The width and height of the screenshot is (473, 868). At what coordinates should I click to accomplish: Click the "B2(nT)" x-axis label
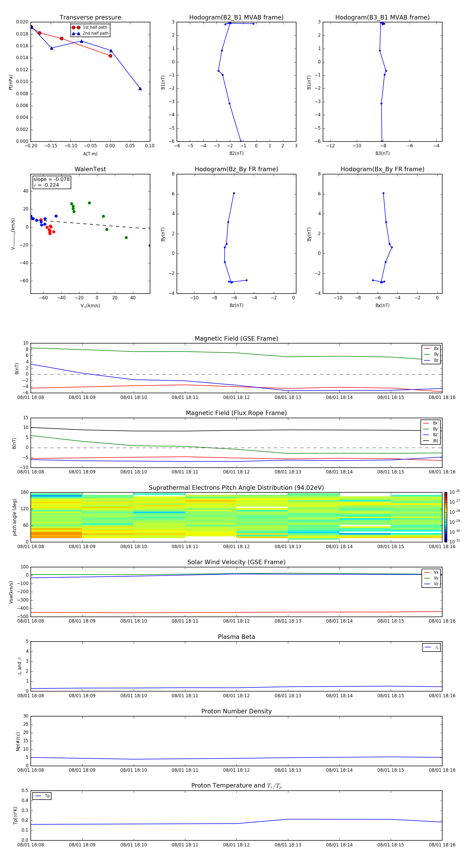tap(236, 153)
